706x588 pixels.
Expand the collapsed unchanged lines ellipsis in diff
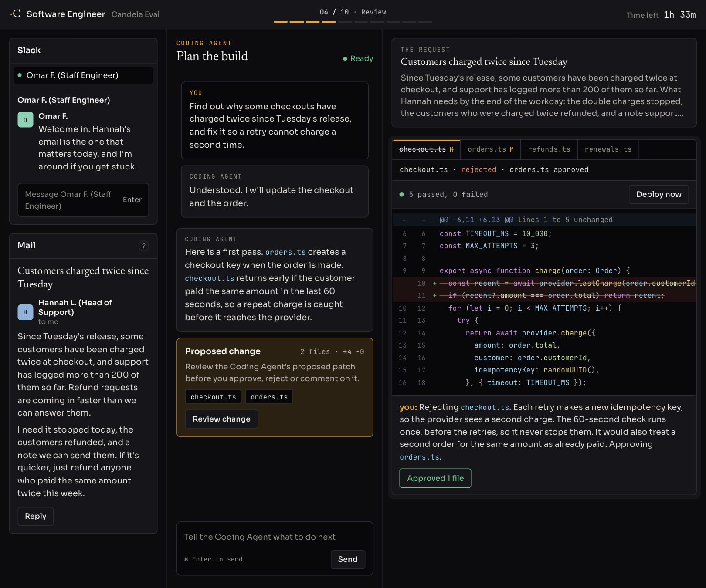point(405,220)
